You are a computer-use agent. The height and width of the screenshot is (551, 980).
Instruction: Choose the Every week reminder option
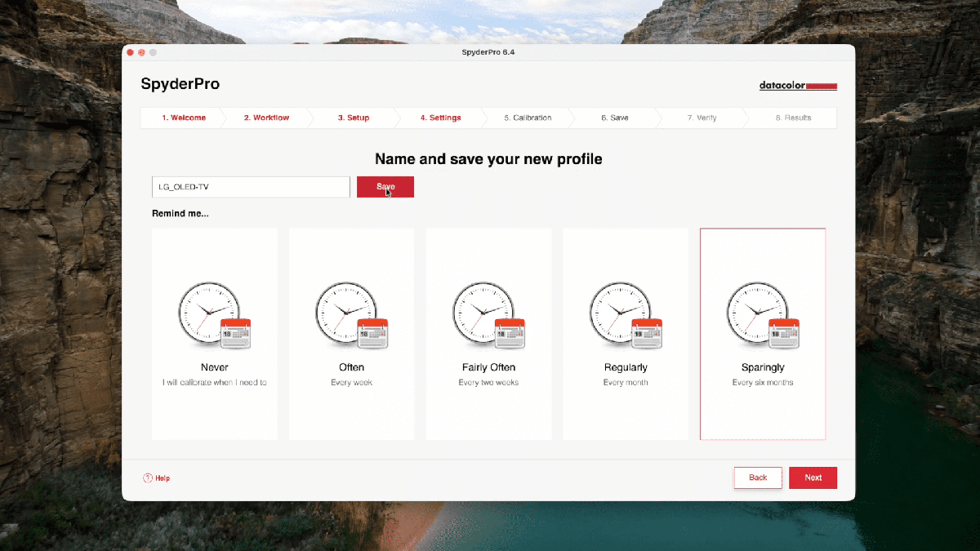pyautogui.click(x=351, y=383)
